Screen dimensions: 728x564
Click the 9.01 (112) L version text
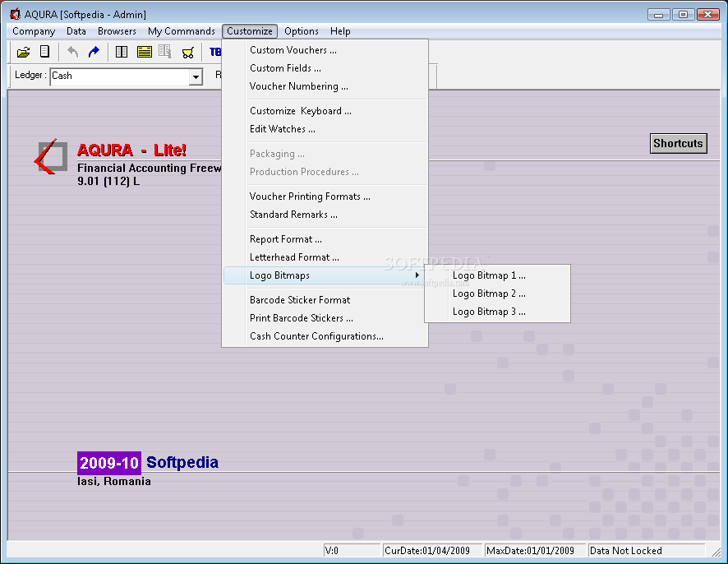pos(108,181)
